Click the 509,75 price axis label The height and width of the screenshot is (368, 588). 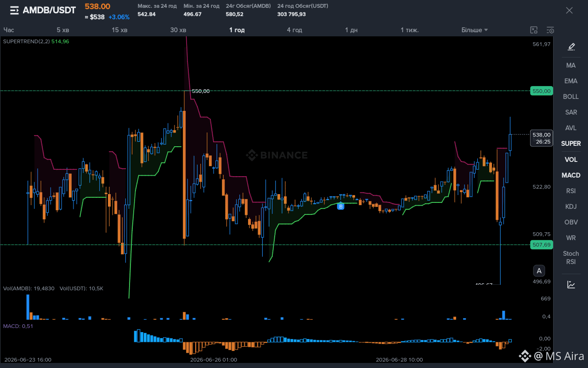[x=542, y=234]
